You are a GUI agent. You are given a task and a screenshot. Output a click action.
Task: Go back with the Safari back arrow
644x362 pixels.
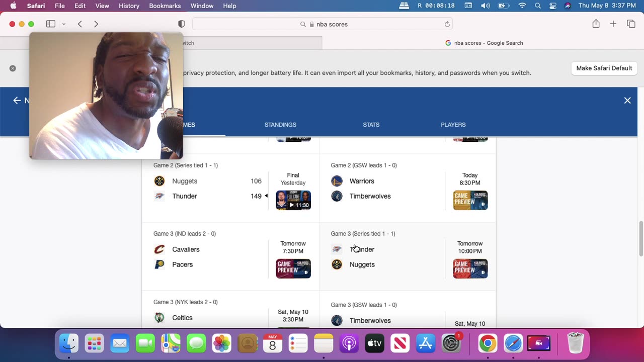click(x=79, y=24)
